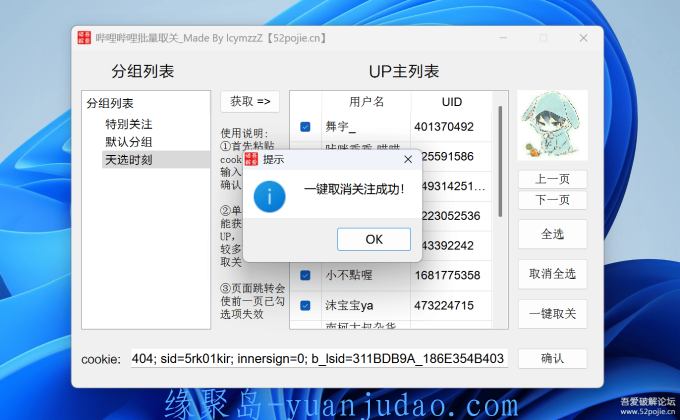Click the username 沫宝宝ya

click(349, 305)
